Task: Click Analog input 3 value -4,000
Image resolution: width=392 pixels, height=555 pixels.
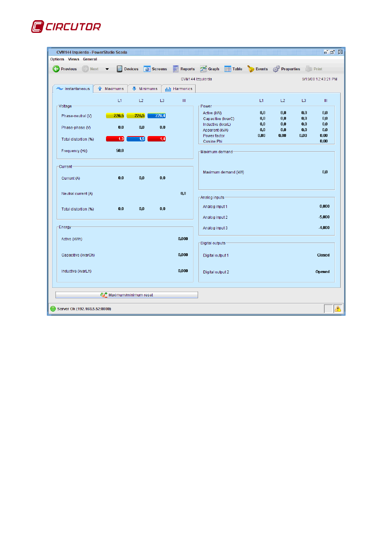Action: pyautogui.click(x=324, y=228)
